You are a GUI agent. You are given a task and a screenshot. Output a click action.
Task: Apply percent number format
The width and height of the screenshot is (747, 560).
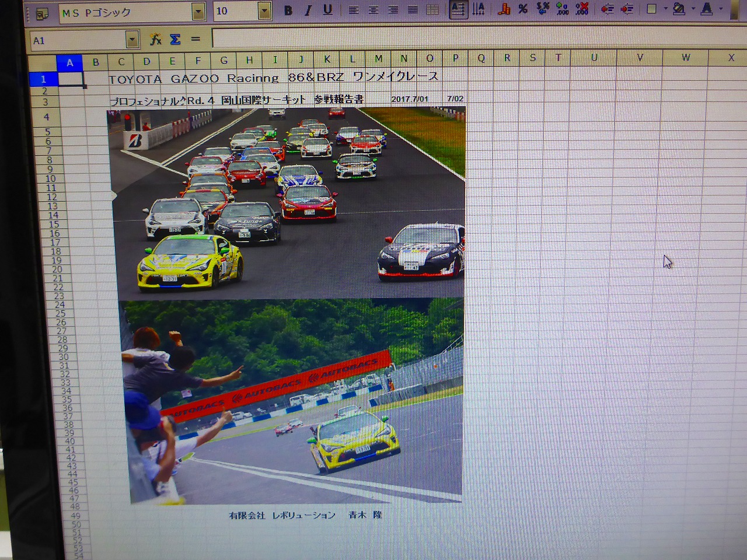coord(523,9)
